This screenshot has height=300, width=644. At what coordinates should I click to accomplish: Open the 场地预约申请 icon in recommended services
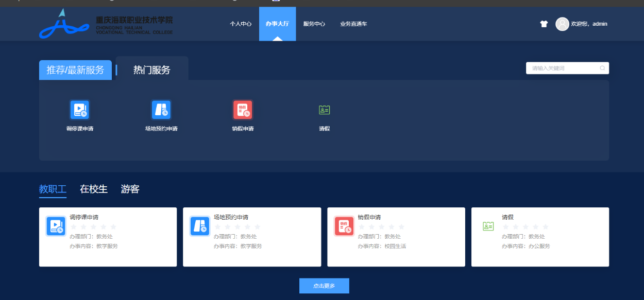[161, 110]
